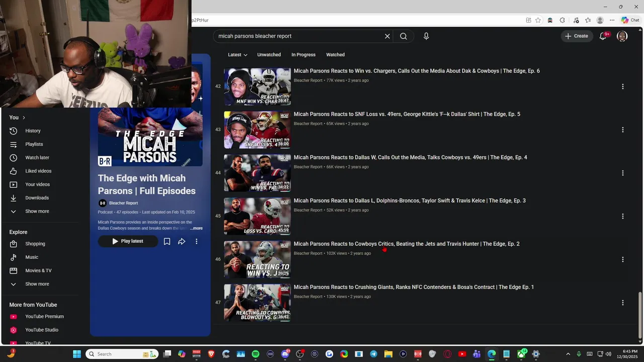Click the page vertical scrollbar thumb
Image resolution: width=644 pixels, height=362 pixels.
[x=640, y=316]
